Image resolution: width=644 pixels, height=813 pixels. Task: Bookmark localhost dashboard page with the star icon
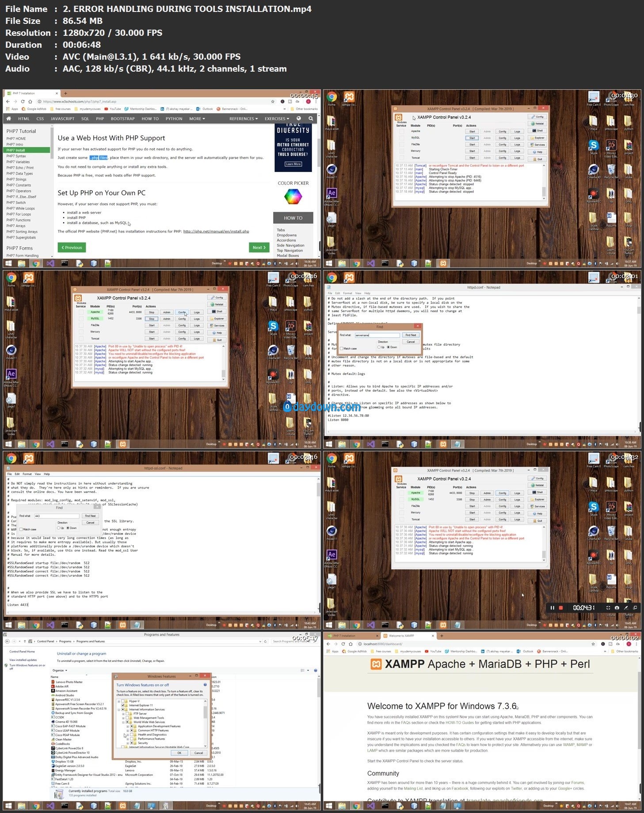pos(593,644)
